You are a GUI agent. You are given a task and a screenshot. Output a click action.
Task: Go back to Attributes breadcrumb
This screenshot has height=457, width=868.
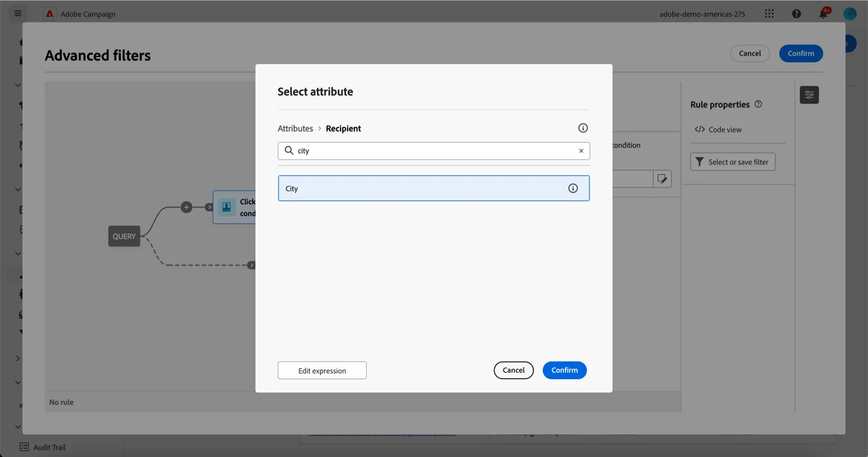point(295,128)
